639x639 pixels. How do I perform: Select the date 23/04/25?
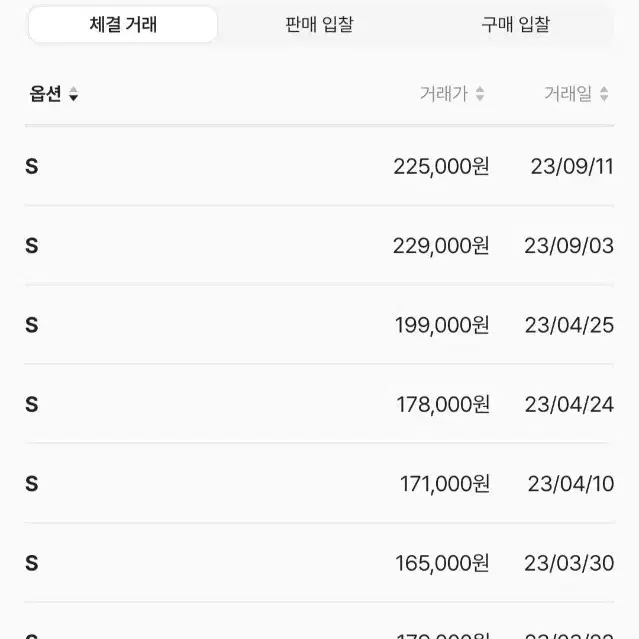pyautogui.click(x=569, y=325)
